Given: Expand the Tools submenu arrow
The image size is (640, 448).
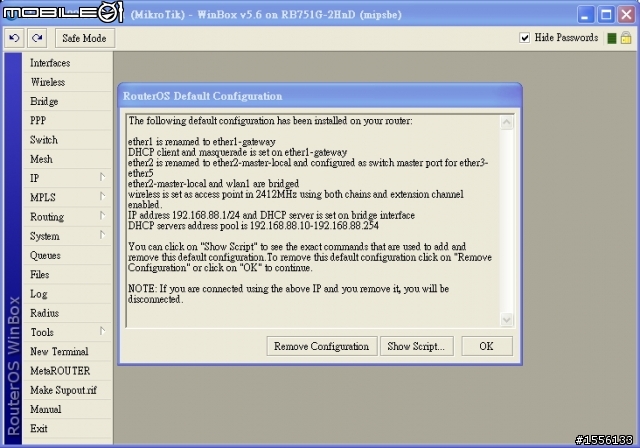Looking at the screenshot, I should pos(102,331).
